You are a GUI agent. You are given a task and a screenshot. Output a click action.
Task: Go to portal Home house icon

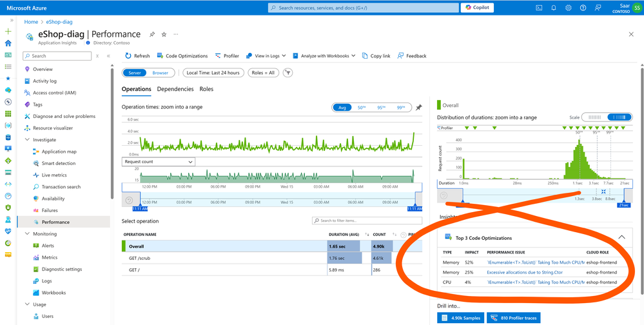(8, 43)
